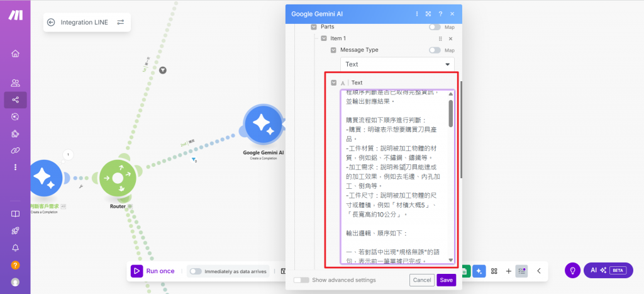
Task: Open More three-dots menu in sidebar
Action: [x=16, y=167]
